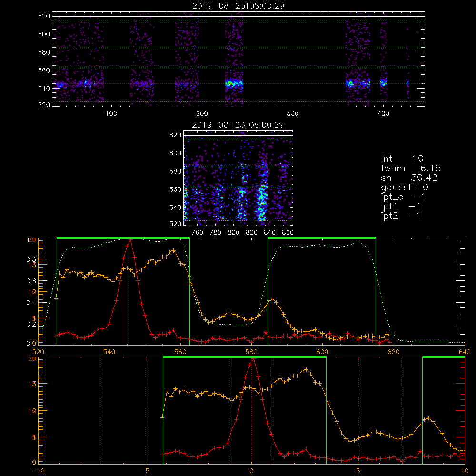Screen dimensions: 476x476
Task: Click x-axis label 640 of the profile plot
Action: tap(465, 352)
